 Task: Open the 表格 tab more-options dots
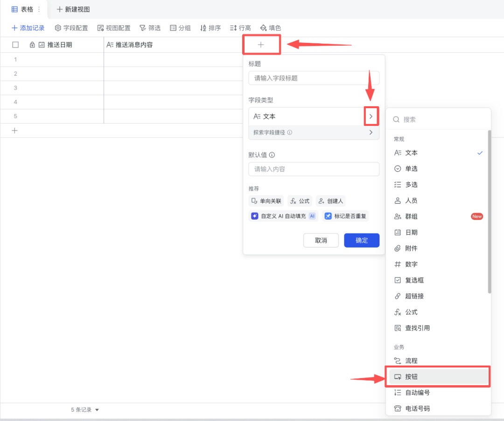(39, 9)
